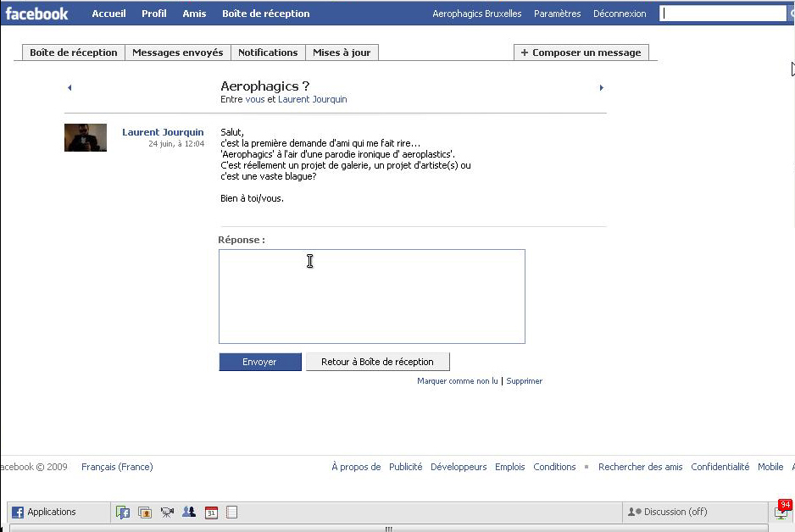Image resolution: width=795 pixels, height=532 pixels.
Task: Open the video camera shortcut in bottom bar
Action: (167, 512)
